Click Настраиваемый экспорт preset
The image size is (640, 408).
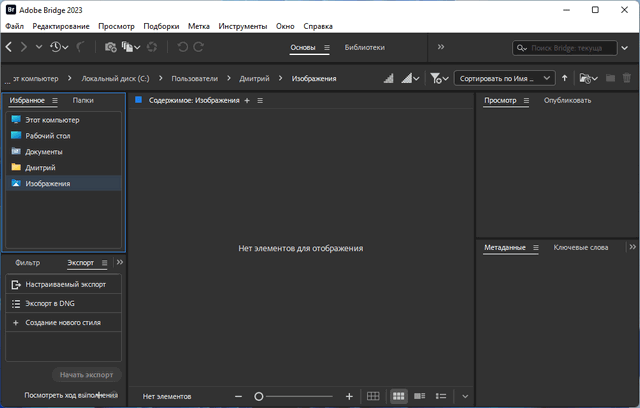point(65,284)
